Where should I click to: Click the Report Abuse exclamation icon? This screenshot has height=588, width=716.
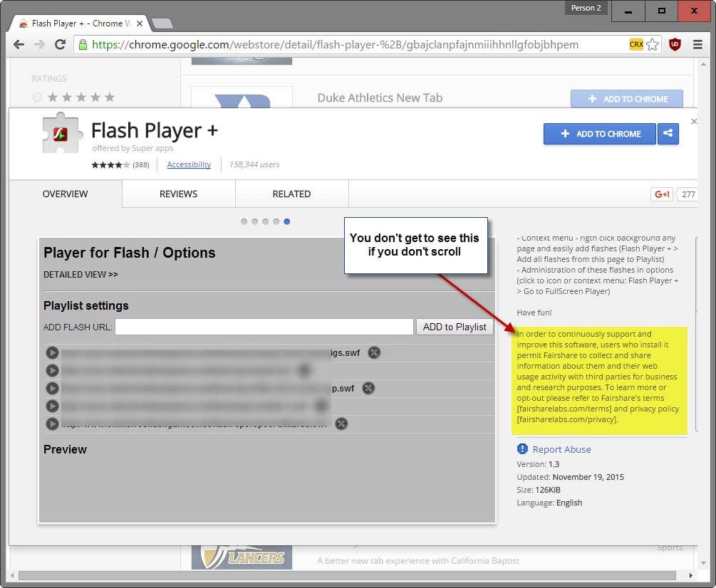tap(522, 449)
